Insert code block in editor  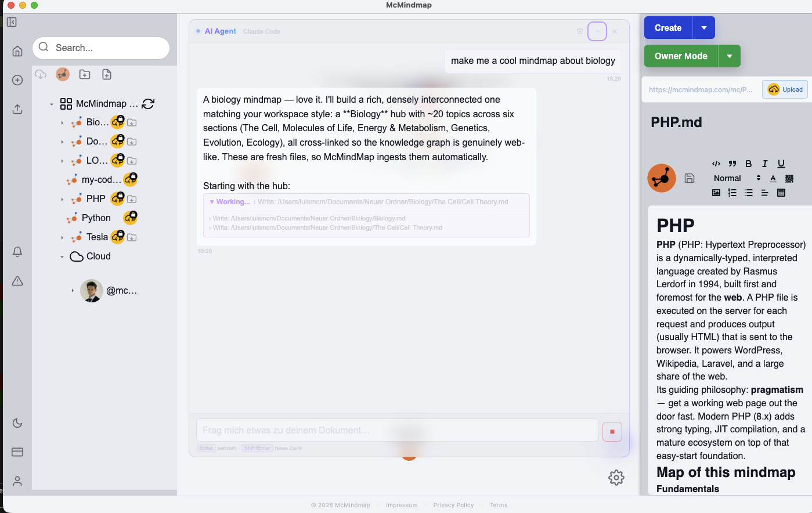pos(716,164)
